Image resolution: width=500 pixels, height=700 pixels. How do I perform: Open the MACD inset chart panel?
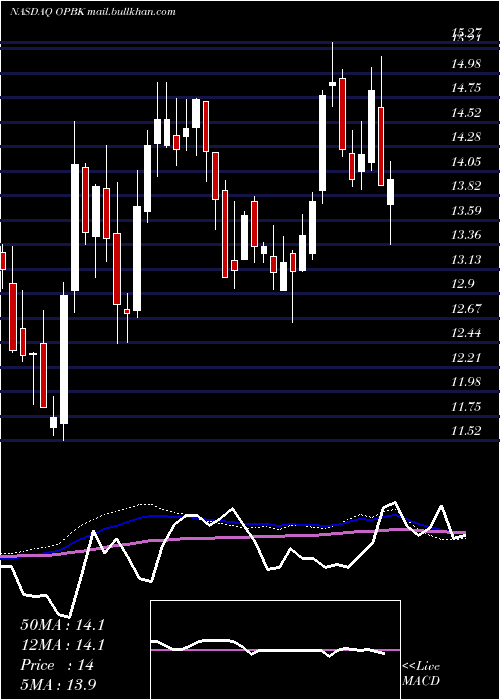pyautogui.click(x=275, y=650)
